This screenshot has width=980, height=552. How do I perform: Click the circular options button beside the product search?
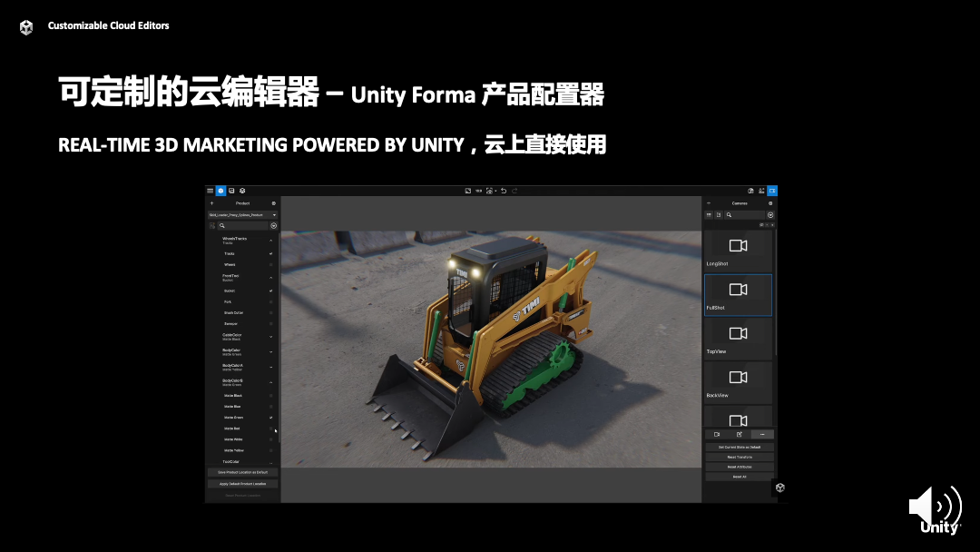[273, 226]
